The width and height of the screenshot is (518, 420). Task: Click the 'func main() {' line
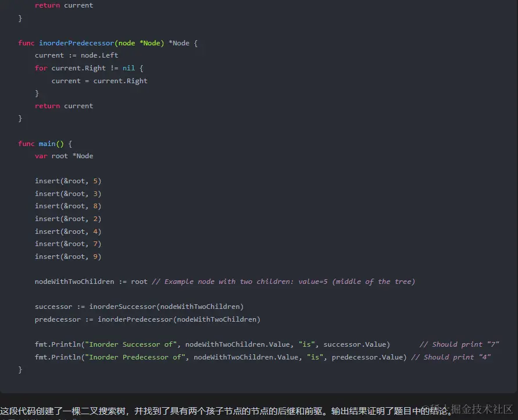tap(45, 144)
